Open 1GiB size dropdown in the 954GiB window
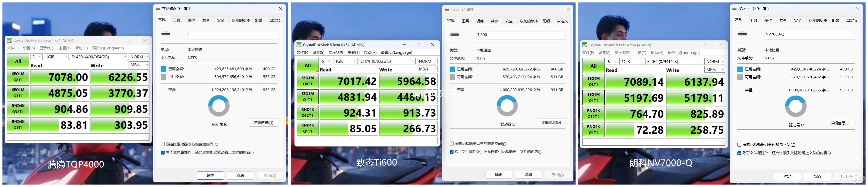 point(56,57)
